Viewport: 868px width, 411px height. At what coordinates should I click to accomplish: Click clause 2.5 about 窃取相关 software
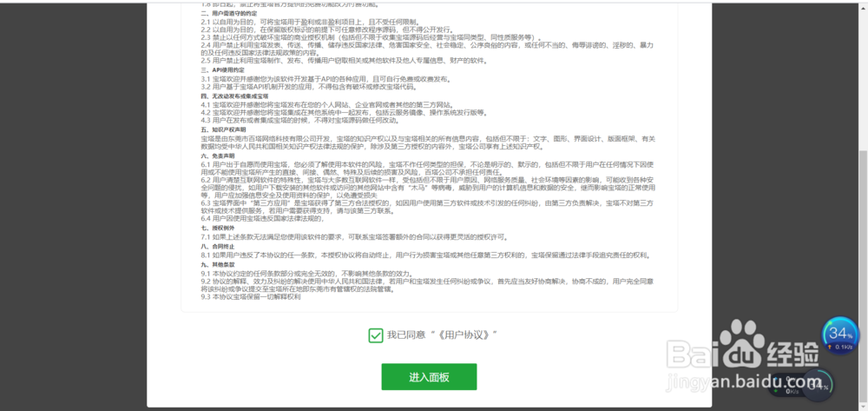(345, 60)
